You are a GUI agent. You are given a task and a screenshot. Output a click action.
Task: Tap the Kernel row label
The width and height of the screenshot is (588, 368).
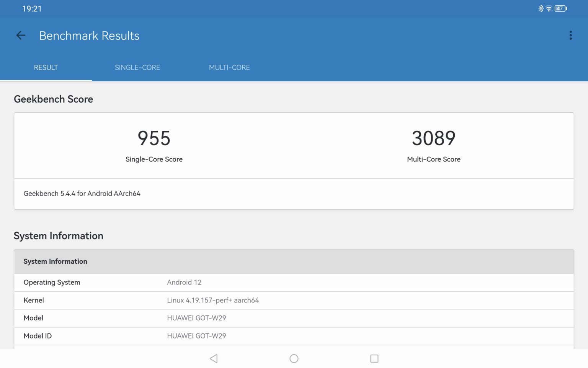pyautogui.click(x=34, y=300)
